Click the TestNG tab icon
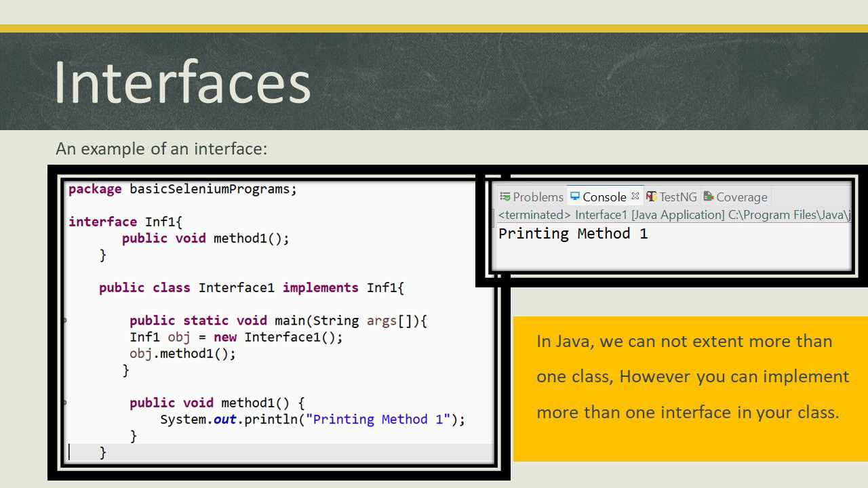The width and height of the screenshot is (868, 488). point(652,197)
